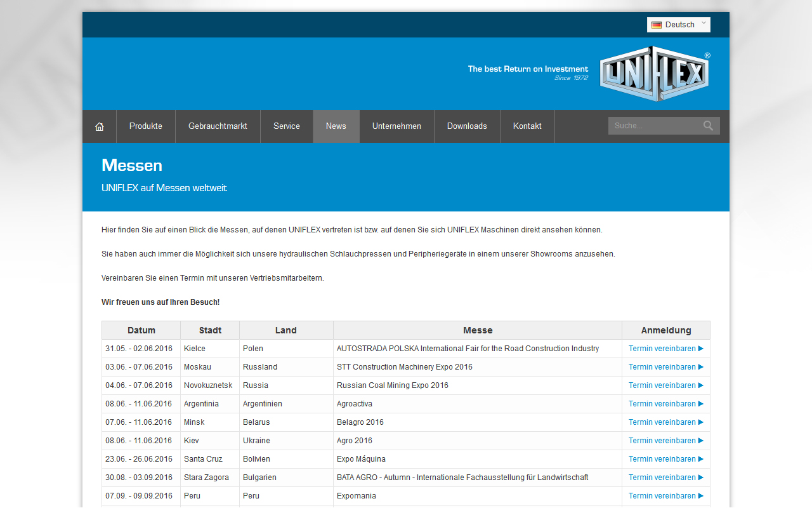Go to the Kontakt page
This screenshot has height=508, width=812.
[527, 126]
